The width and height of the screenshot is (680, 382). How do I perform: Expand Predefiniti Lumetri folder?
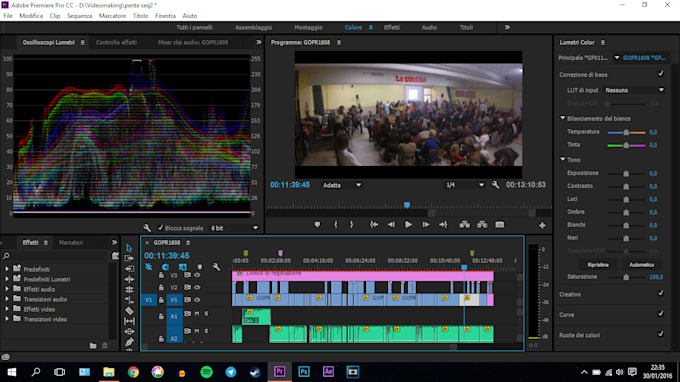pyautogui.click(x=7, y=279)
